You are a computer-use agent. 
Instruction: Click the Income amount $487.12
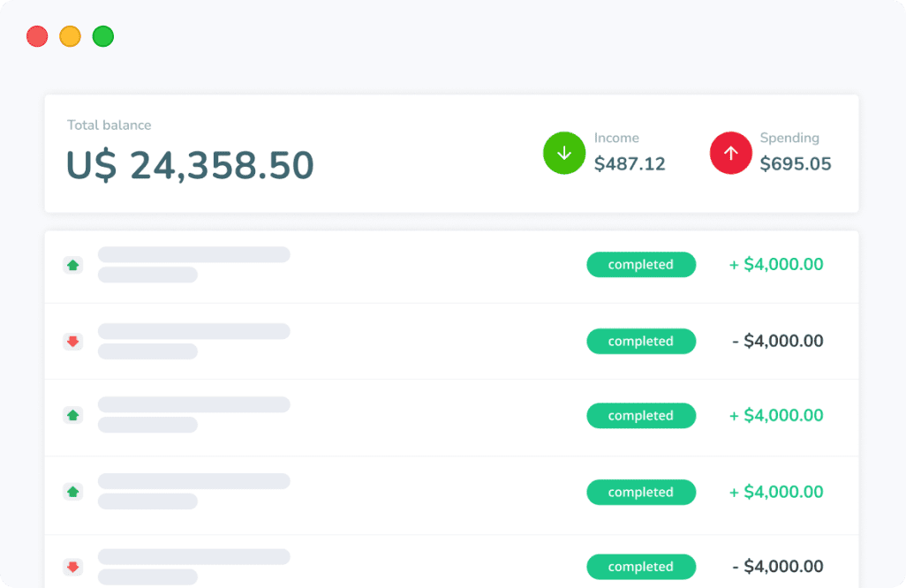tap(630, 164)
